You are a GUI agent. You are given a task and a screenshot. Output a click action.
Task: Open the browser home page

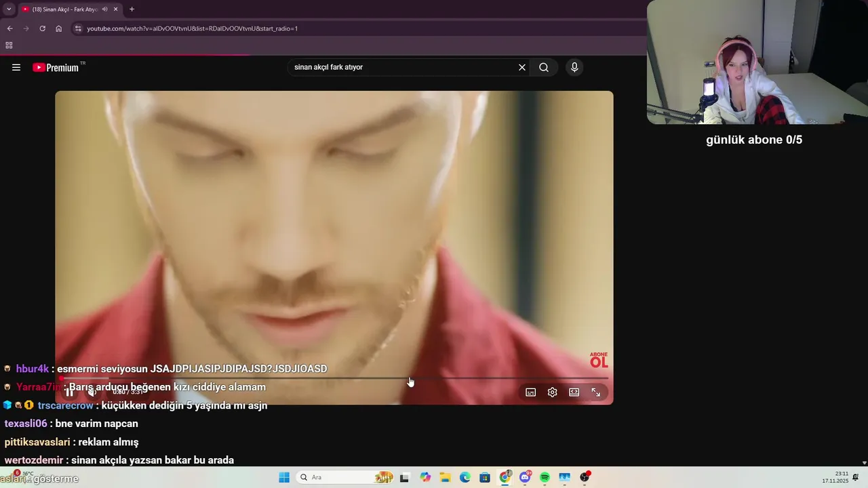58,28
